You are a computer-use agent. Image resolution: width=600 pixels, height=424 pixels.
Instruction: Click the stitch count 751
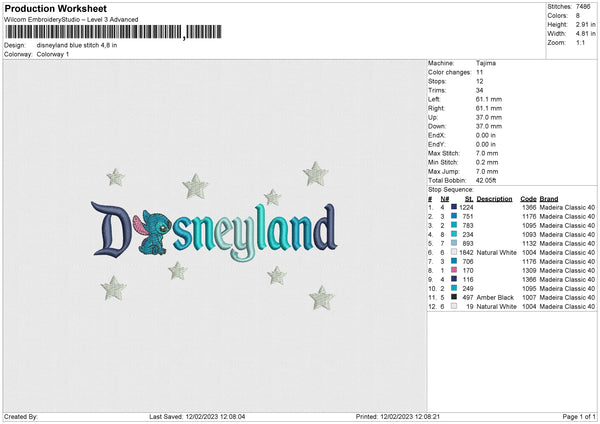pos(468,217)
